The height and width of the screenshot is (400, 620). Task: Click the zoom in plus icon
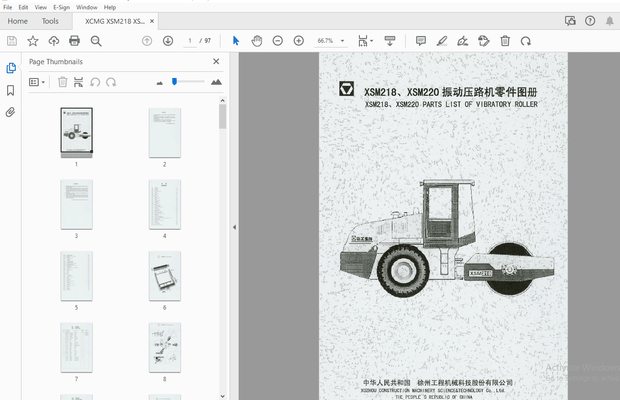coord(298,41)
